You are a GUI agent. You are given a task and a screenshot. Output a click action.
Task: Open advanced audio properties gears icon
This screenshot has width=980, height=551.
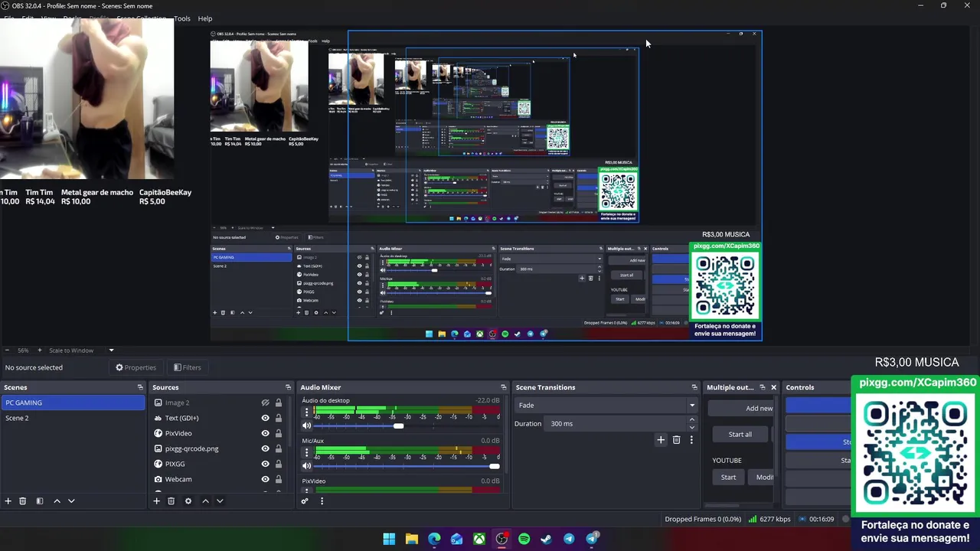305,500
